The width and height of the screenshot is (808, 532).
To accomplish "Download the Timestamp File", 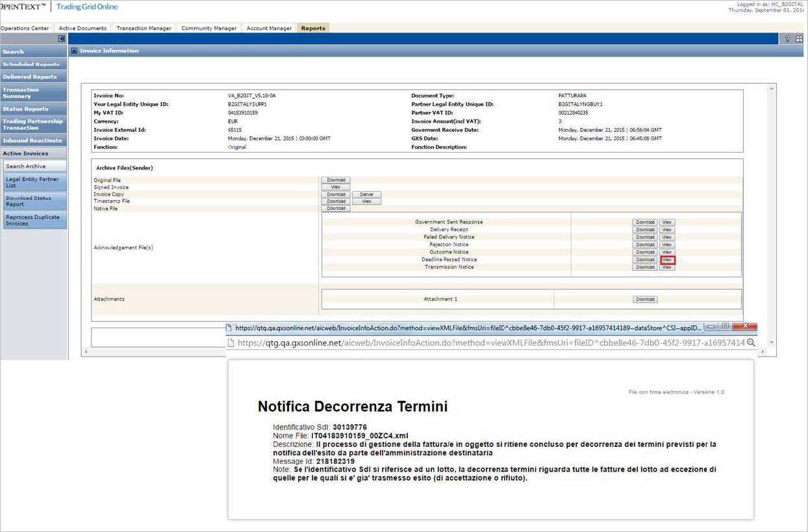I will [x=336, y=201].
